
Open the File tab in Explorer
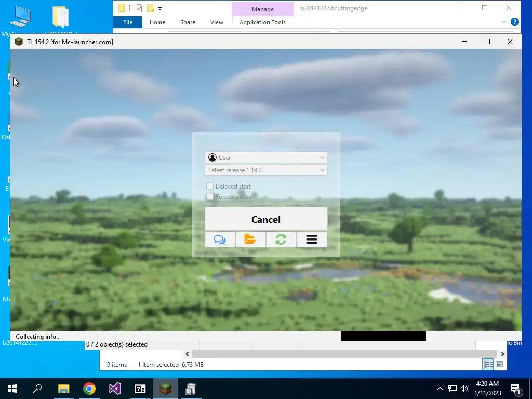pos(128,22)
